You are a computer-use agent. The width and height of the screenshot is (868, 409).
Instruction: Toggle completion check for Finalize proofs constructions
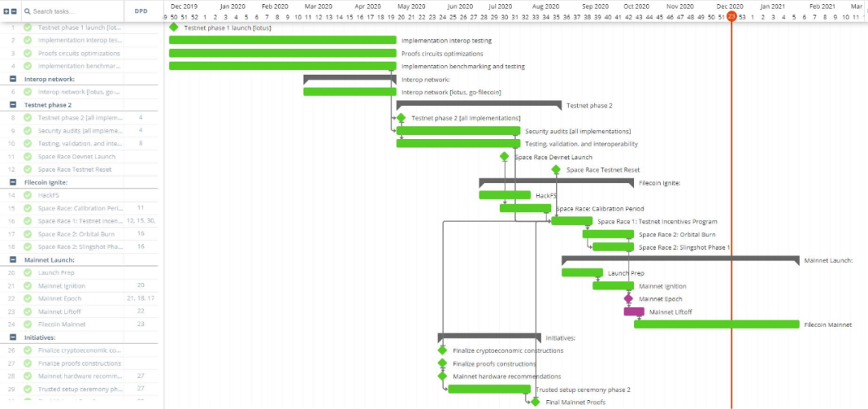(27, 364)
